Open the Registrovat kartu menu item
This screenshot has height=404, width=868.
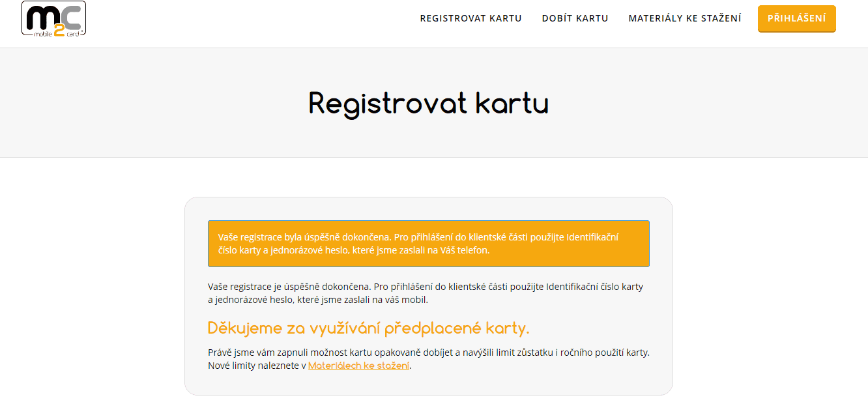[x=470, y=18]
